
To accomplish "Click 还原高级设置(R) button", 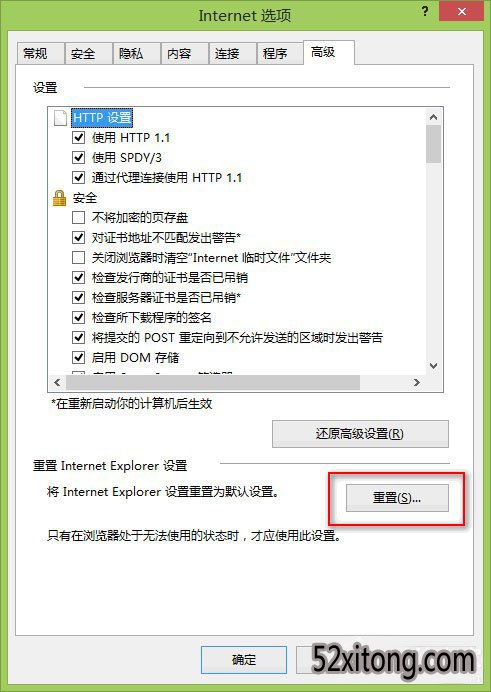I will tap(360, 434).
